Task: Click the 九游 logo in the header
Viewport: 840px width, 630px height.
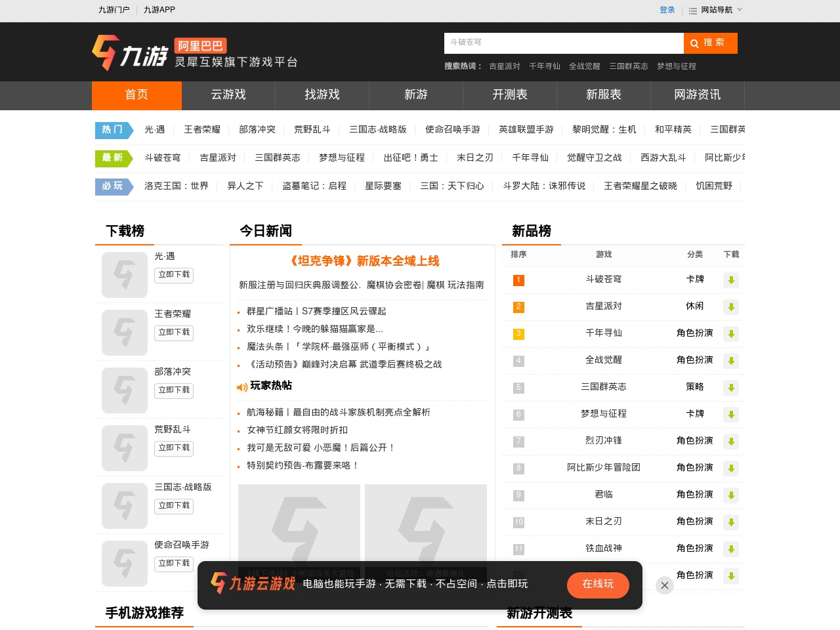Action: (130, 52)
